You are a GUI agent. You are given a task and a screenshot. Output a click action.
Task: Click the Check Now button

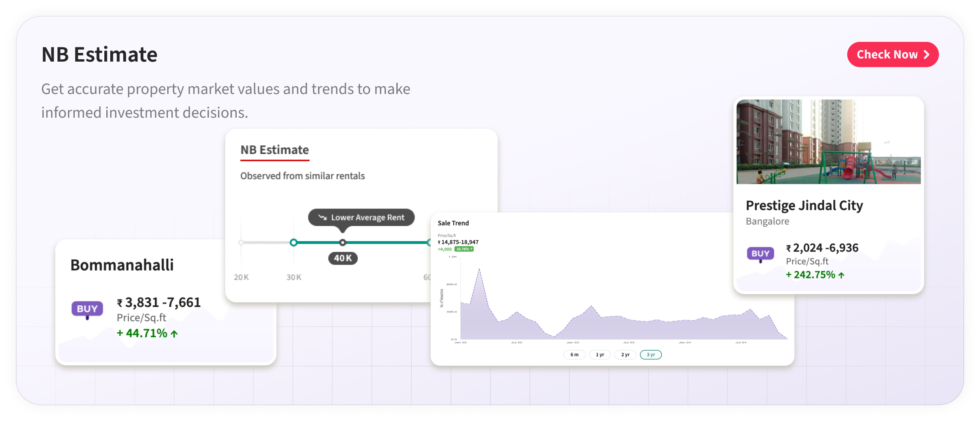click(892, 55)
